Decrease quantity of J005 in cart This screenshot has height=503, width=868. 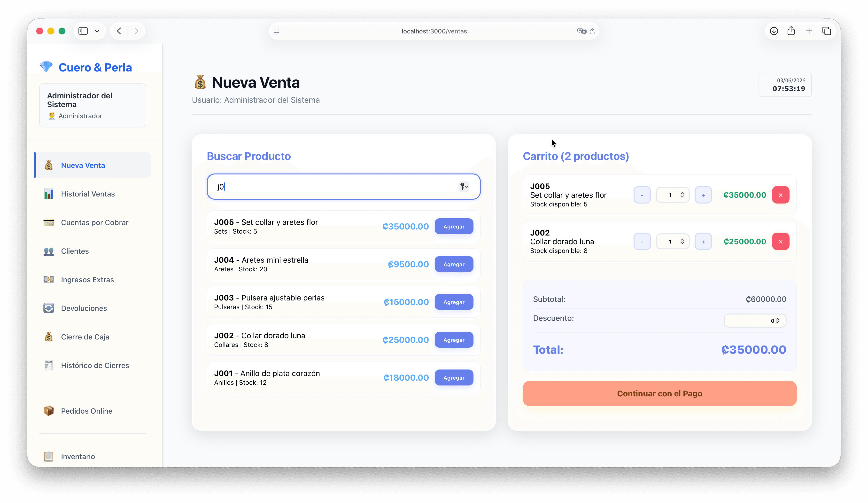point(642,195)
